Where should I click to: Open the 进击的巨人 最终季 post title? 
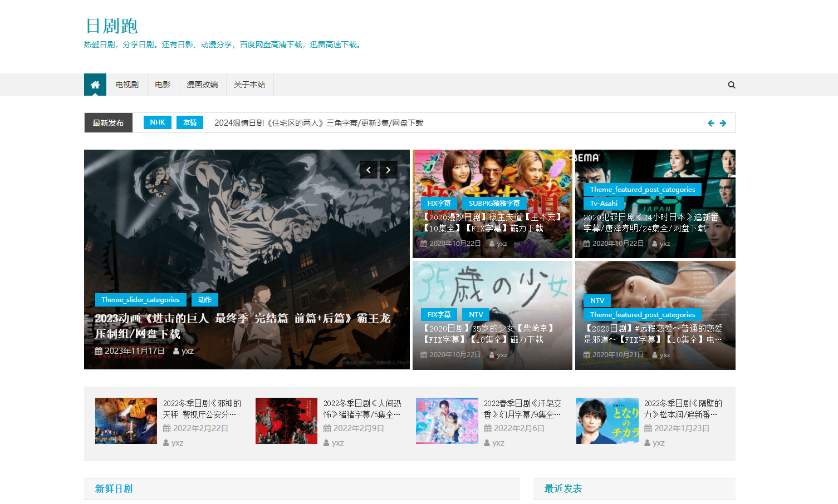(x=243, y=326)
